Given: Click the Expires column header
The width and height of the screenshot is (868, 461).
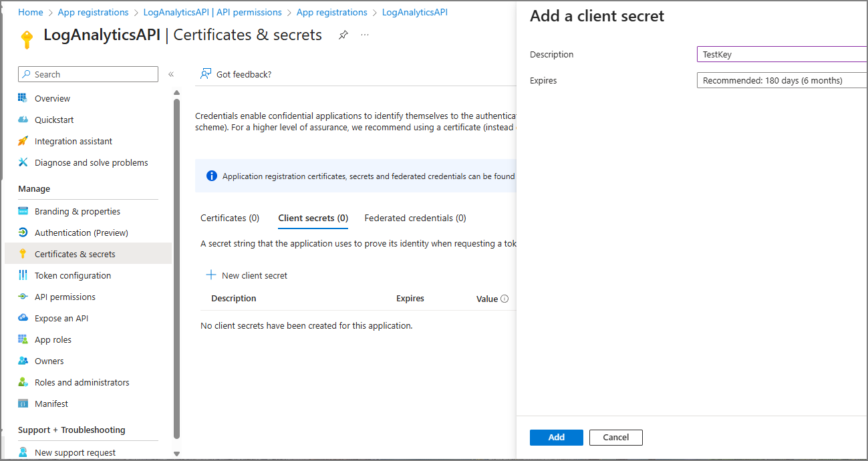Looking at the screenshot, I should [410, 299].
